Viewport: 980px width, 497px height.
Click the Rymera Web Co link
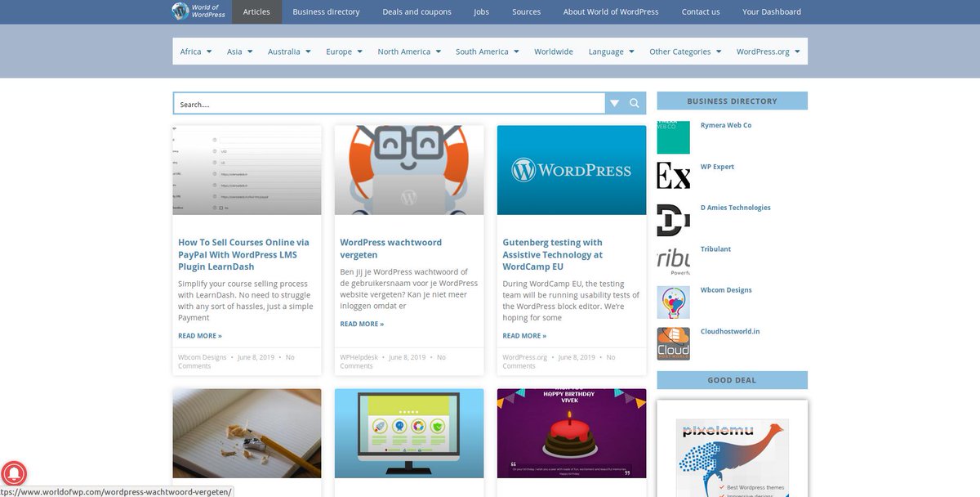pos(726,125)
